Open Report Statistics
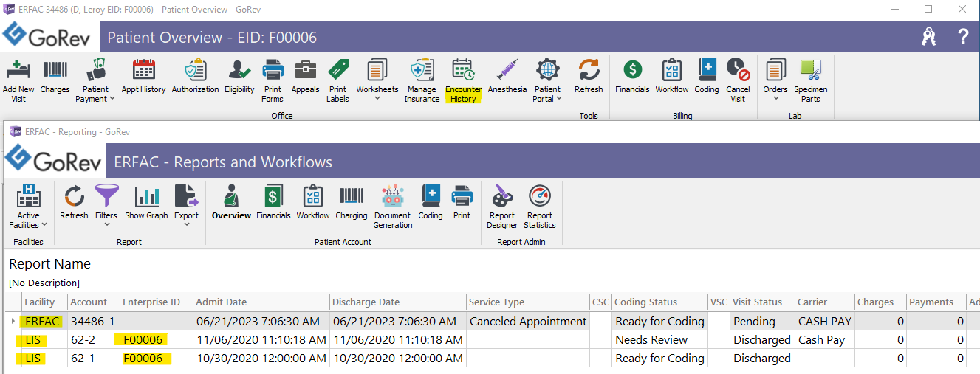This screenshot has width=980, height=374. [x=540, y=207]
